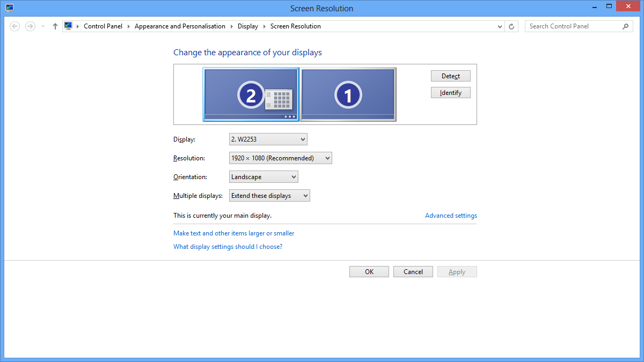Expand arrow after Appearance and Personalisation
The image size is (644, 362).
pos(232,26)
